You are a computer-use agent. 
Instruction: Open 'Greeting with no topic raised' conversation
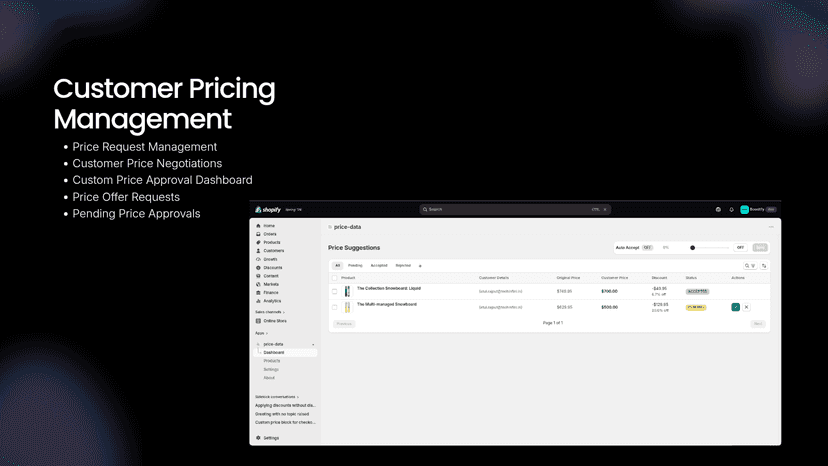click(x=282, y=414)
